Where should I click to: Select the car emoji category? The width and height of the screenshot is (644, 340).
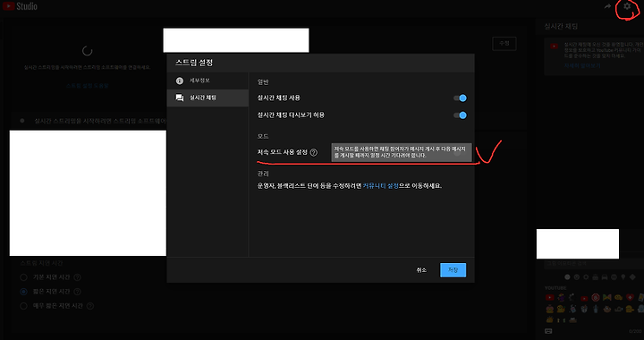pyautogui.click(x=605, y=277)
